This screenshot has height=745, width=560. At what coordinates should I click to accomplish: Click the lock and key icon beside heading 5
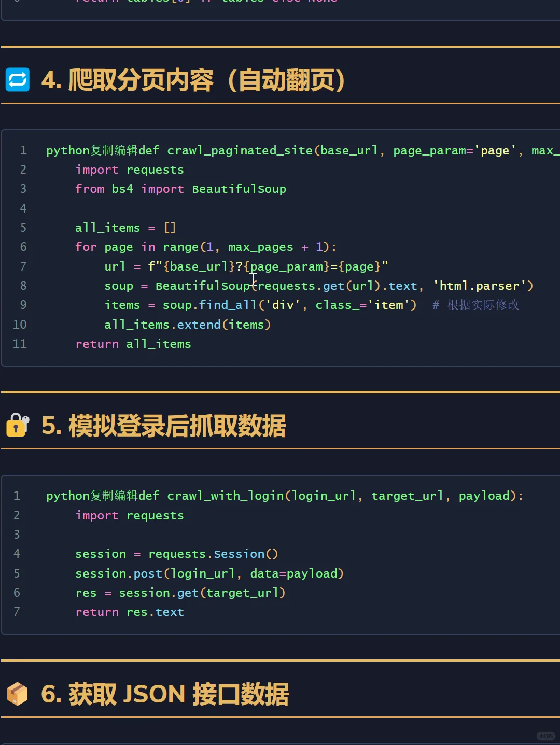pyautogui.click(x=18, y=425)
